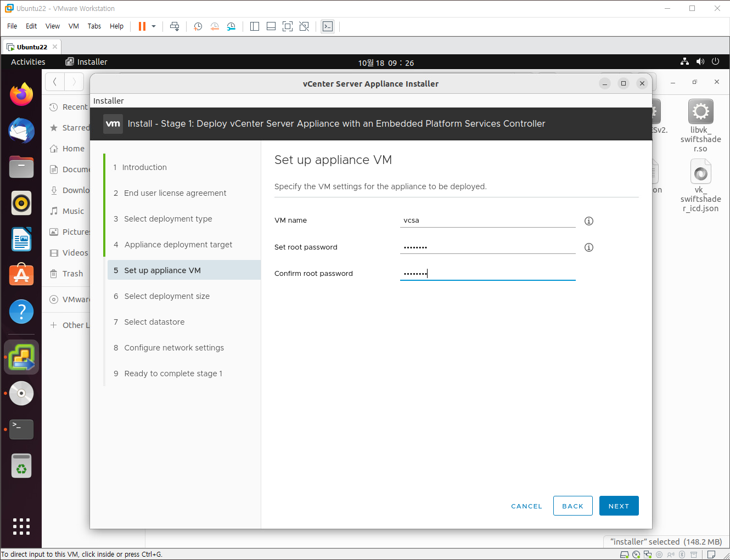Focus the VM name field
This screenshot has height=560, width=730.
tap(488, 220)
